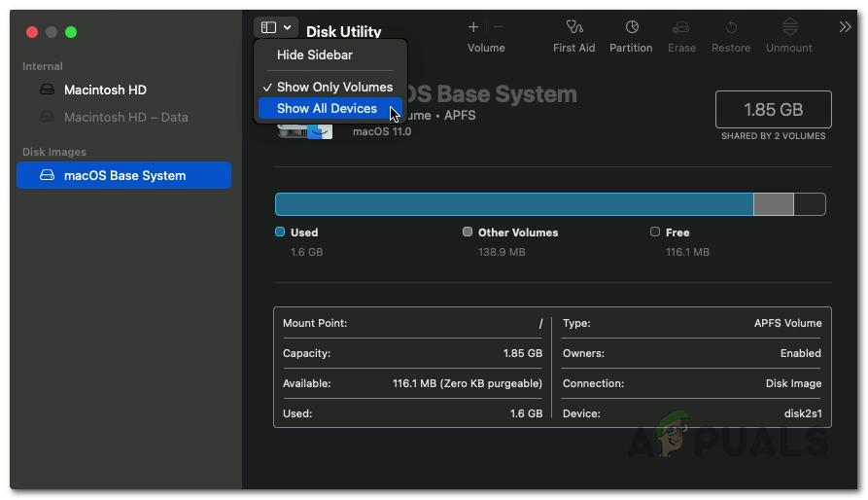Click the Macintosh HD drive icon
This screenshot has height=500, width=868.
tap(48, 89)
